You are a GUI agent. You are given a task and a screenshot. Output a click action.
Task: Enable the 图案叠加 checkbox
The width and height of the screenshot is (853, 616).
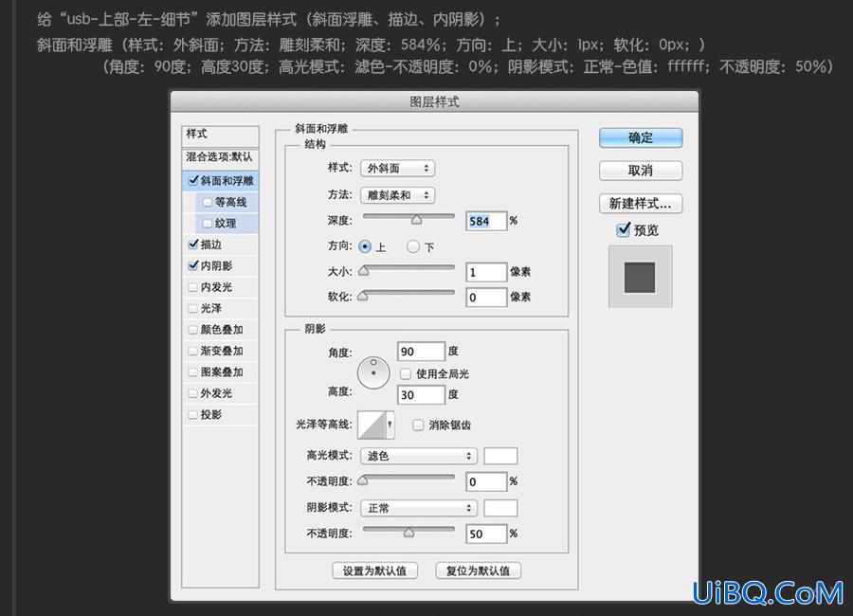click(x=193, y=372)
